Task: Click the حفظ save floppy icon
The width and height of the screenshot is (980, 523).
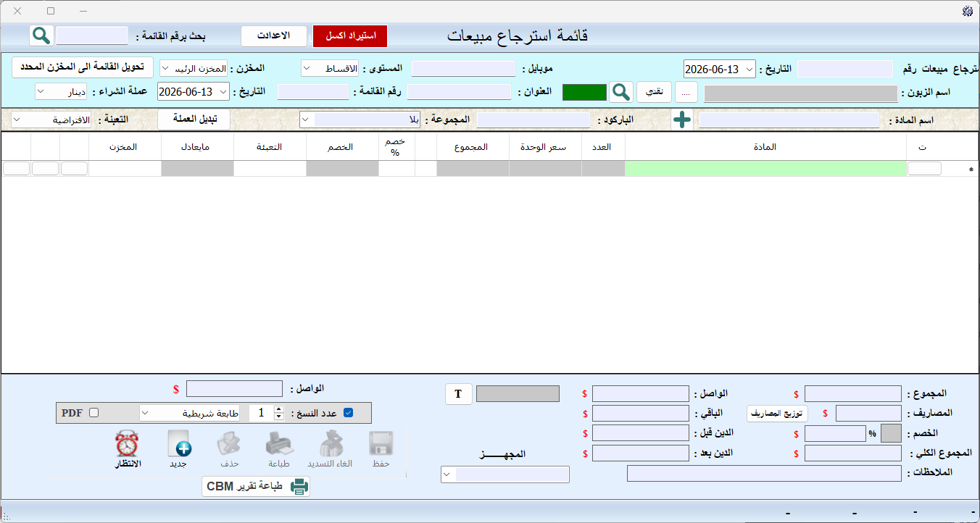Action: pyautogui.click(x=381, y=449)
